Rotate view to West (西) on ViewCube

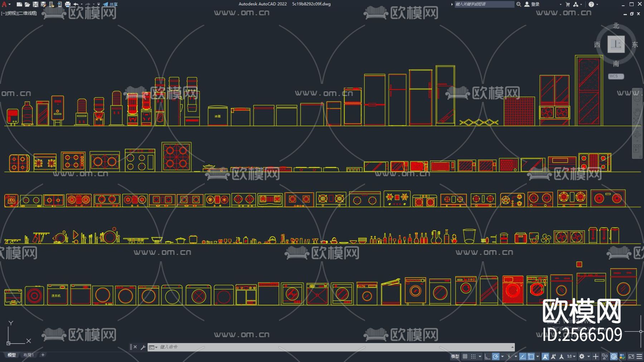click(597, 44)
